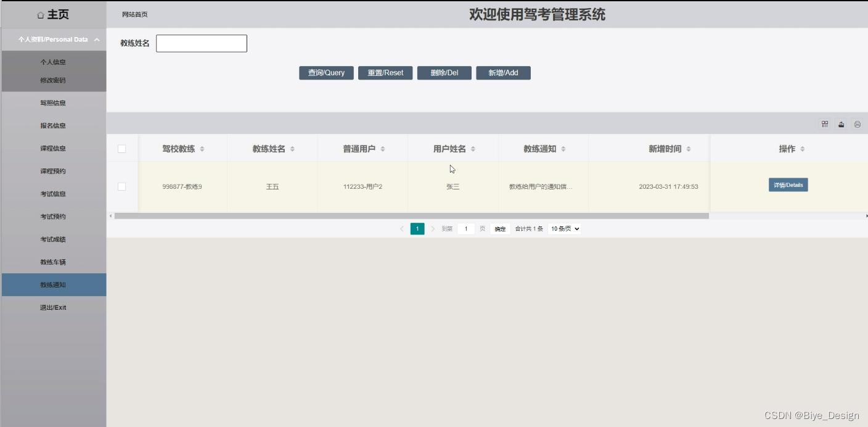Collapse the 个人资料/Personal Data section
868x427 pixels.
[x=54, y=39]
